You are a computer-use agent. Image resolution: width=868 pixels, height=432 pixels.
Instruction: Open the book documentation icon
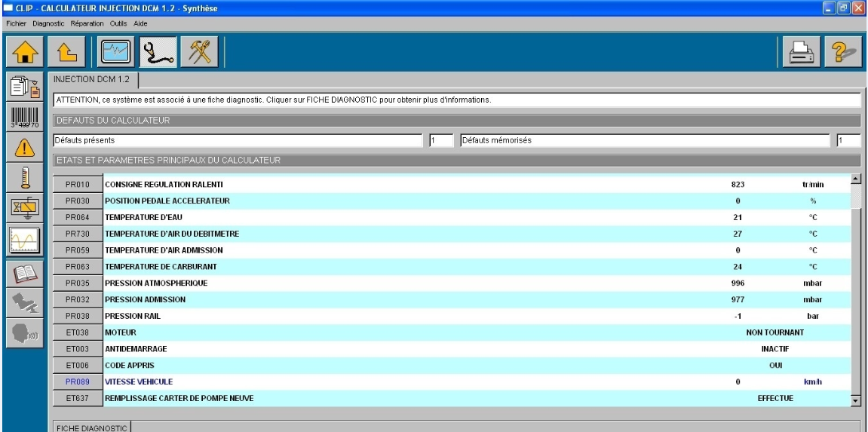[25, 273]
